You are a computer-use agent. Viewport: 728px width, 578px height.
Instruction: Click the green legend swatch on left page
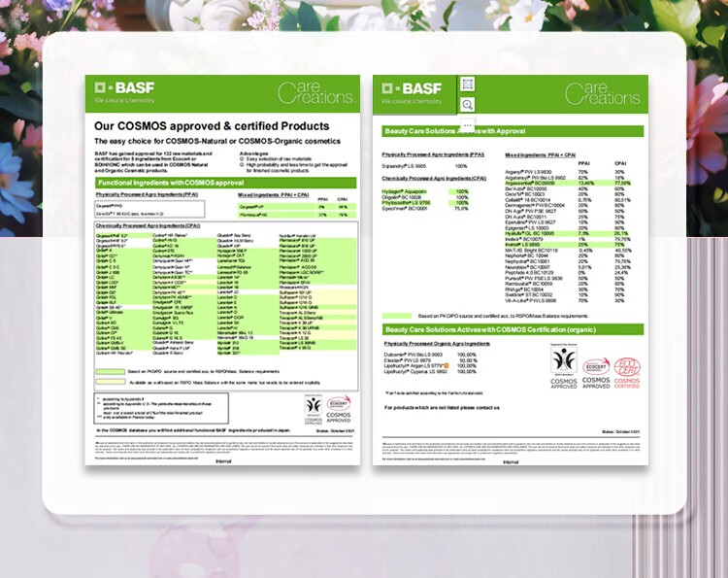coord(111,371)
